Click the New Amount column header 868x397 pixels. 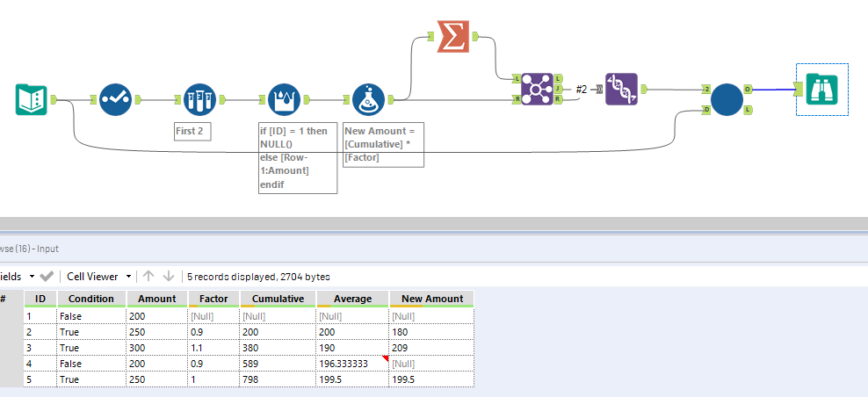[431, 299]
